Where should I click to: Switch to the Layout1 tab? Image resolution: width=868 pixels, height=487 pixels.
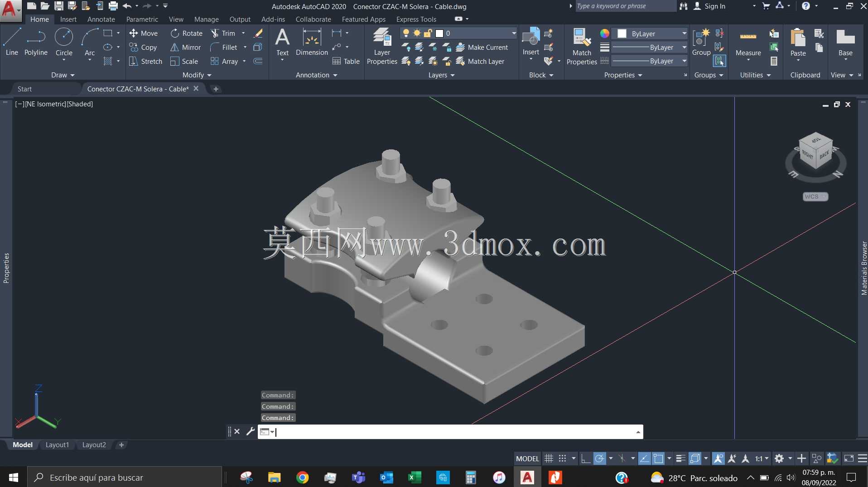[57, 445]
